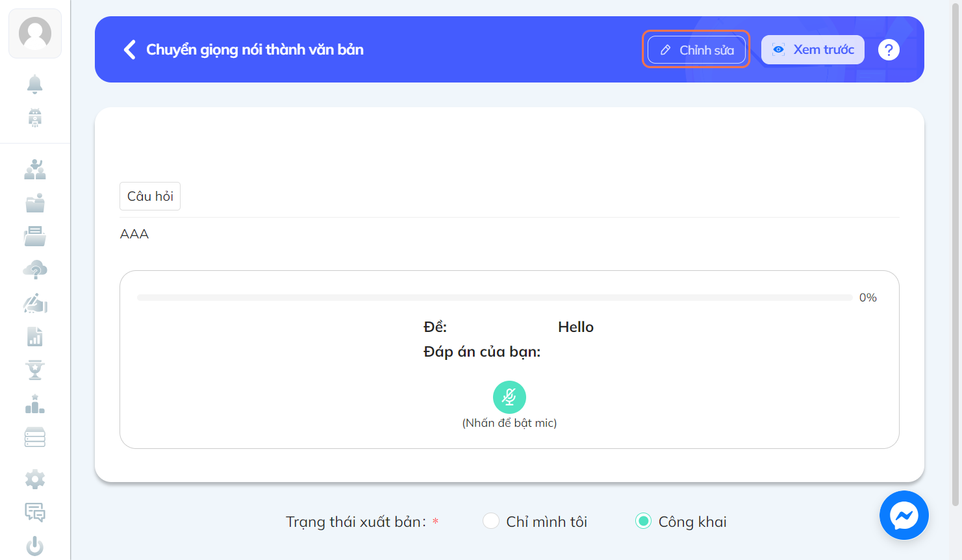The height and width of the screenshot is (560, 962).
Task: Click the "Hello" prompt text
Action: pyautogui.click(x=576, y=327)
